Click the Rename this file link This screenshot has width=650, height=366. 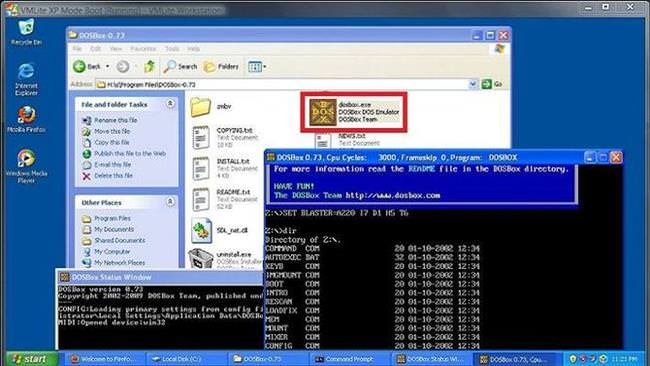[x=116, y=120]
